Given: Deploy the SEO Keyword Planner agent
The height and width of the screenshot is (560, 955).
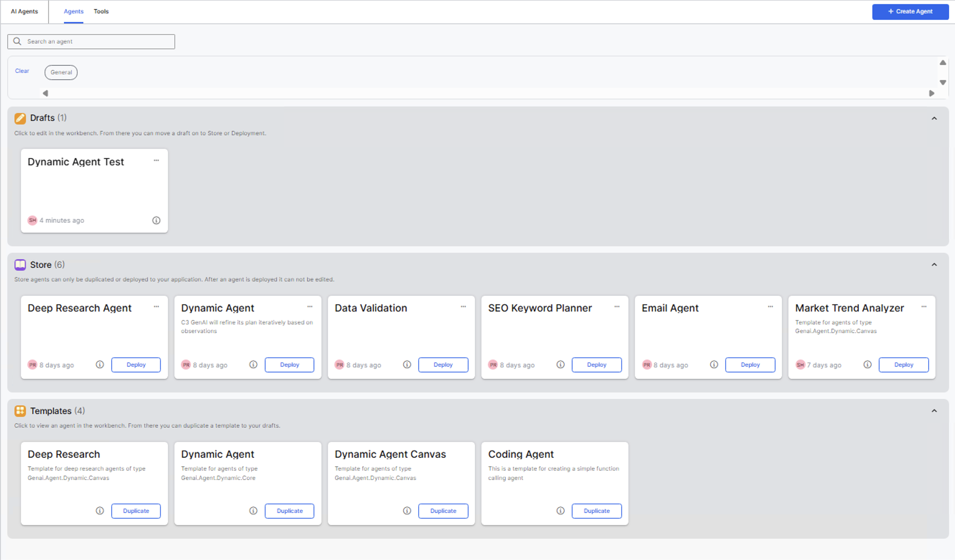Looking at the screenshot, I should click(x=597, y=365).
